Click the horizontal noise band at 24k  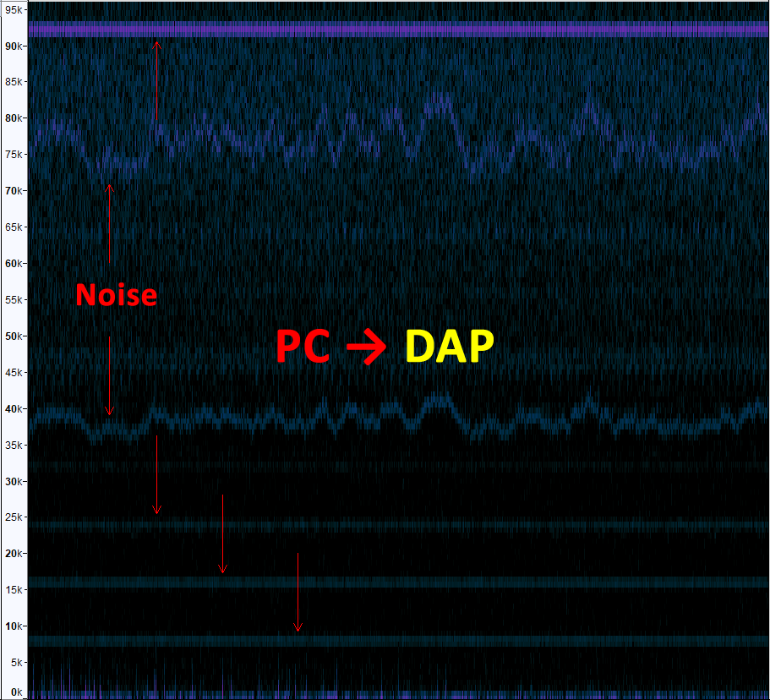[397, 525]
